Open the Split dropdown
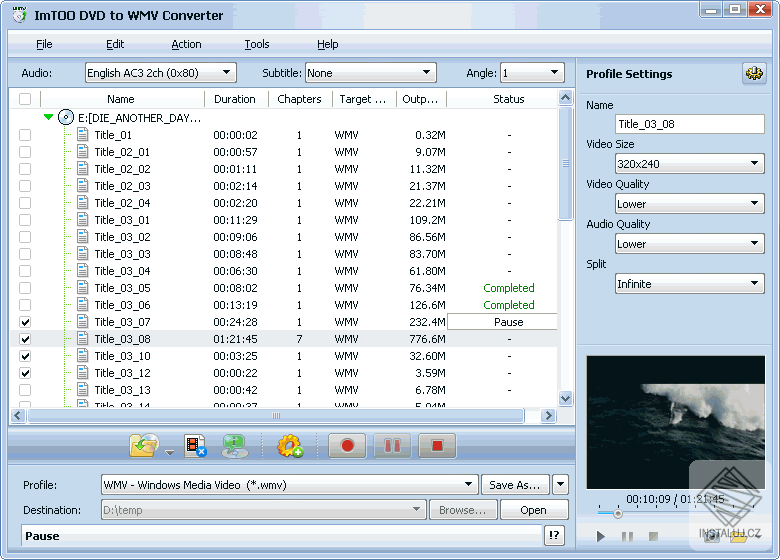Image resolution: width=780 pixels, height=560 pixels. coord(689,283)
